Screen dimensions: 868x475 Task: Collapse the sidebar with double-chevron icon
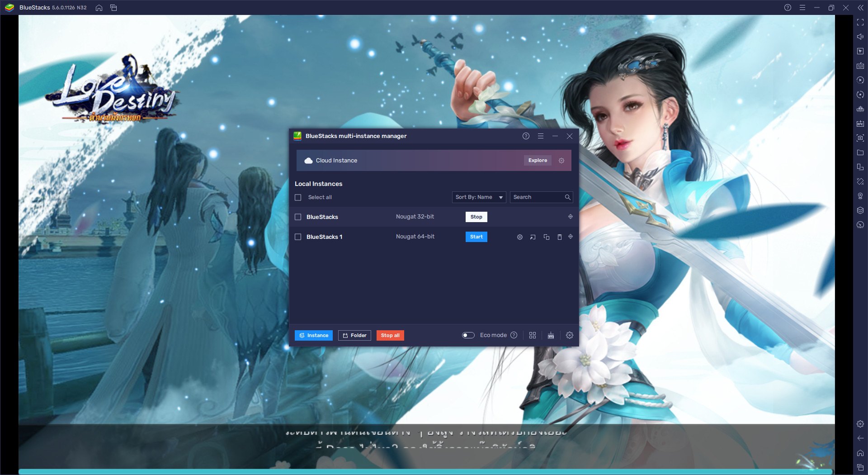pos(860,8)
